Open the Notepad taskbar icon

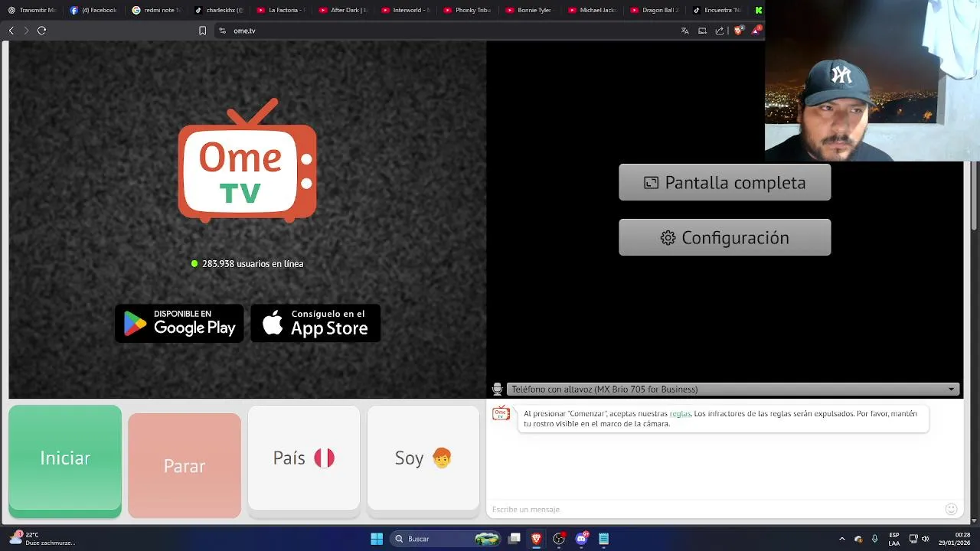pyautogui.click(x=603, y=539)
